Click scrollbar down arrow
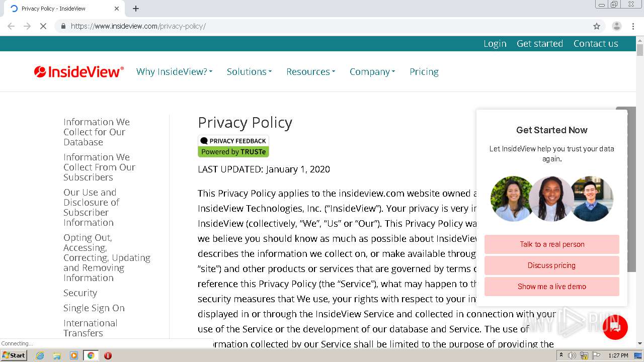644x362 pixels. point(640,344)
